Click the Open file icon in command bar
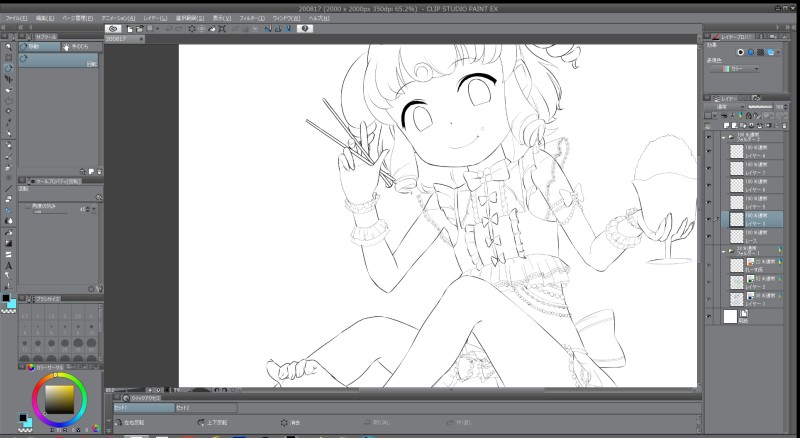800x438 pixels. 139,29
